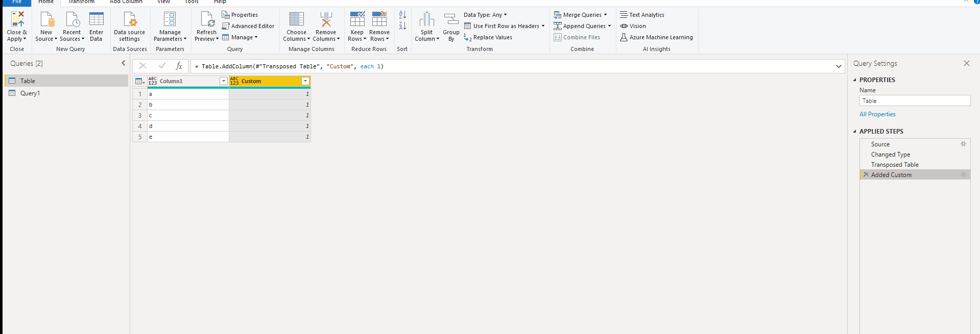The height and width of the screenshot is (334, 980).
Task: Click Keep Rows icon
Action: point(357,19)
